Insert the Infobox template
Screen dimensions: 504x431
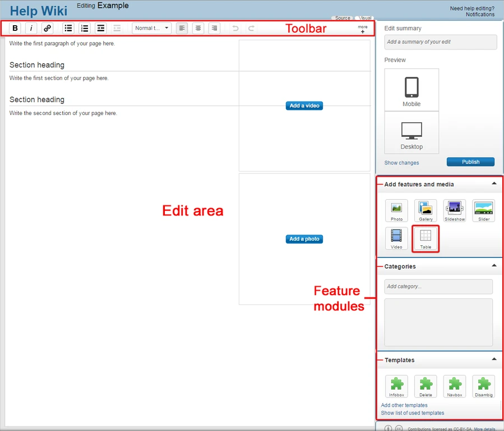click(x=396, y=386)
